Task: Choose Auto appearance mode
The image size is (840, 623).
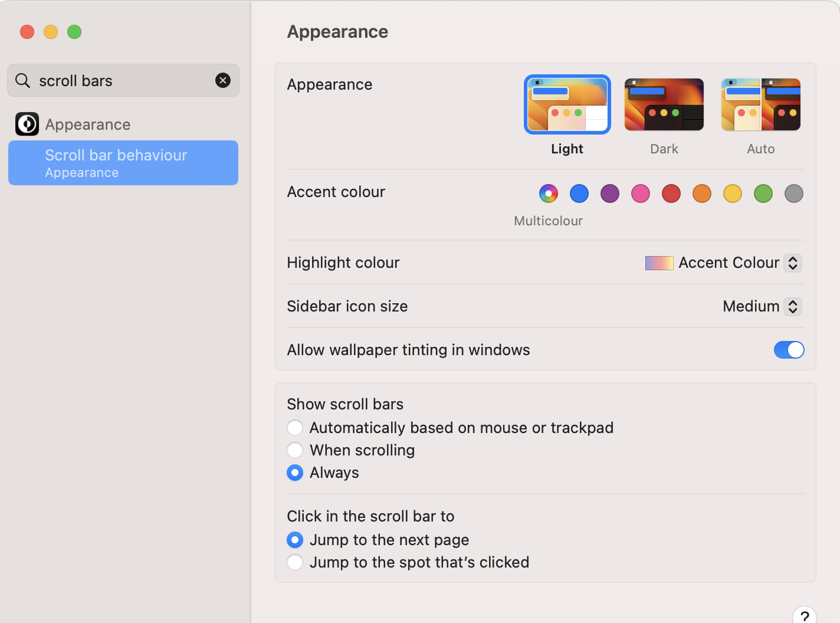Action: tap(760, 104)
